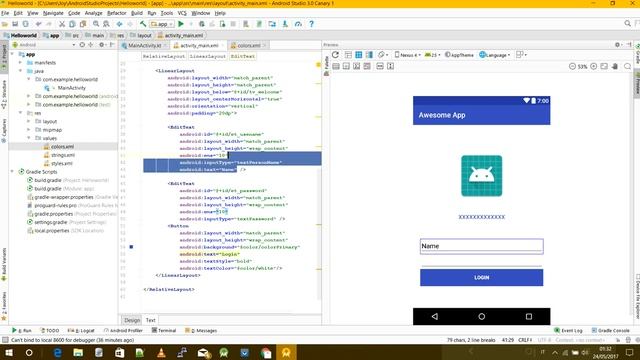Switch to the colors.xml editor tab
Image resolution: width=640 pixels, height=360 pixels.
coord(248,45)
